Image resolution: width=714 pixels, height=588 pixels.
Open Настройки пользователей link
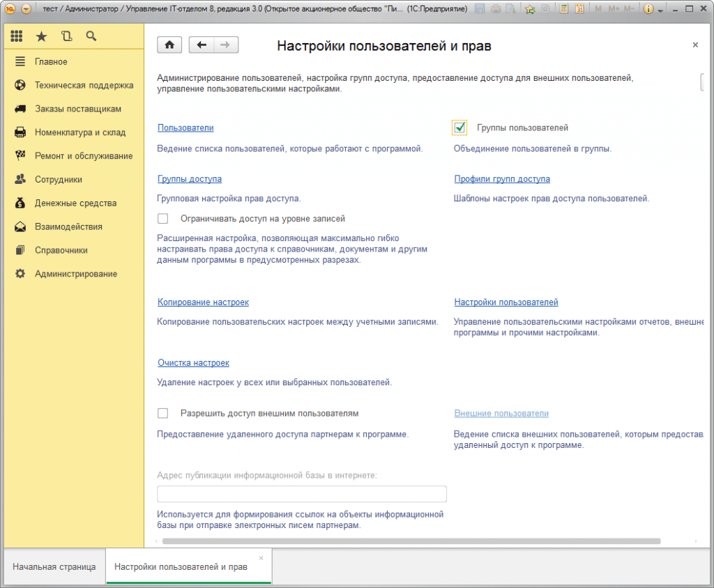(506, 302)
